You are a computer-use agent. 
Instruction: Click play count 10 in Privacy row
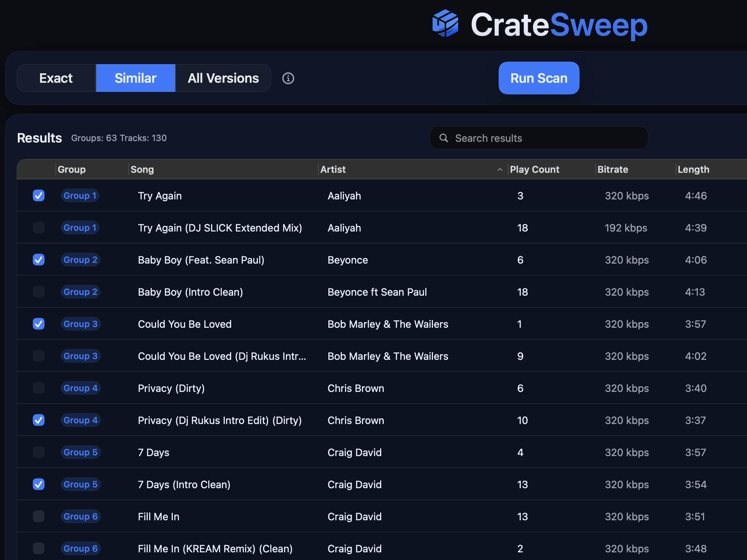(522, 420)
